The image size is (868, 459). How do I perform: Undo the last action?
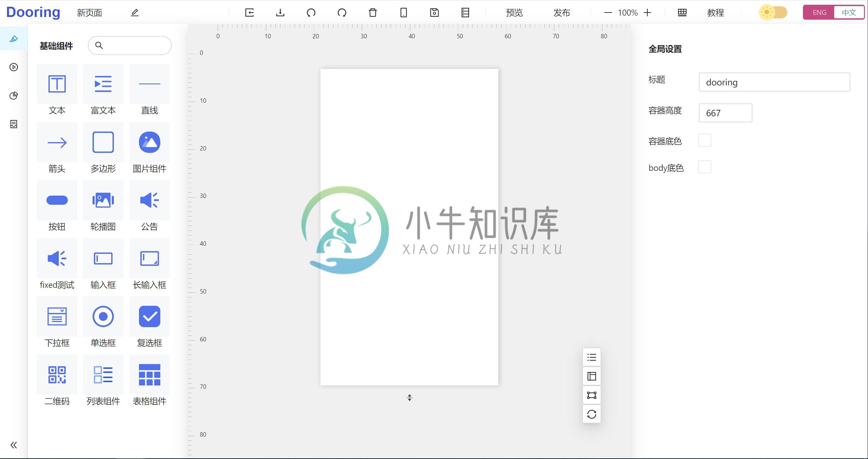(x=311, y=13)
